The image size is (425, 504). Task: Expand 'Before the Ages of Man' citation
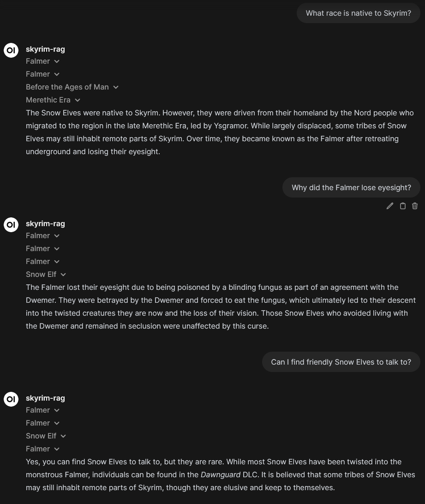[72, 87]
